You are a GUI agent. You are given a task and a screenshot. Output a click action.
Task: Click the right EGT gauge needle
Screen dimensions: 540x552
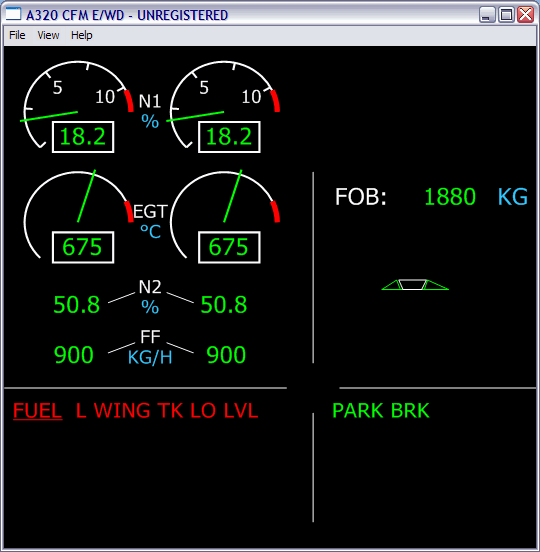[233, 196]
